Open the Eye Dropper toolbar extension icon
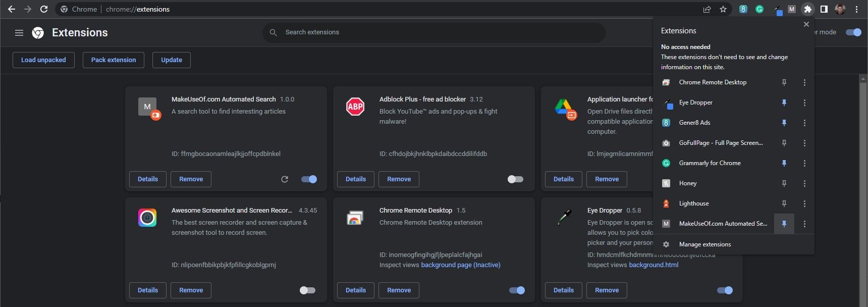 778,10
